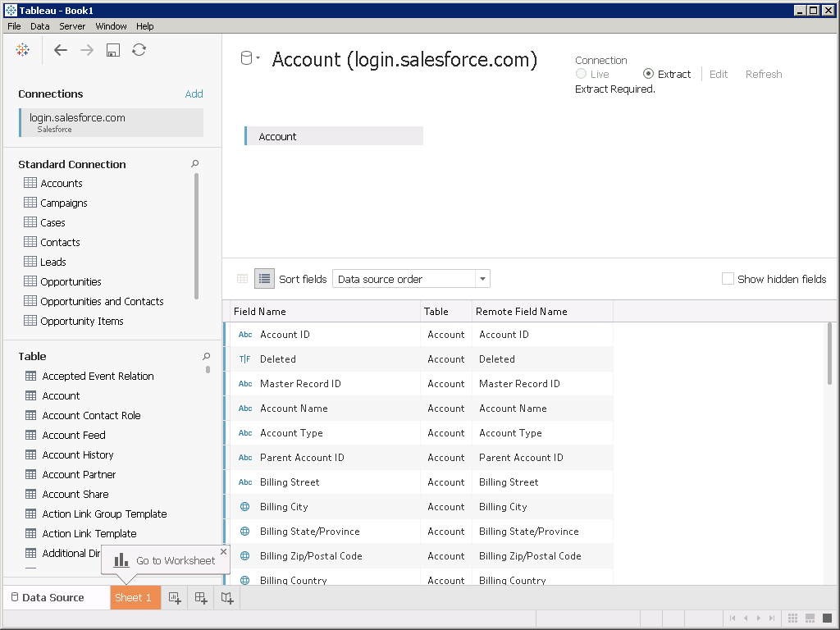The image size is (840, 630).
Task: Search the Standard Connection list
Action: pyautogui.click(x=194, y=164)
